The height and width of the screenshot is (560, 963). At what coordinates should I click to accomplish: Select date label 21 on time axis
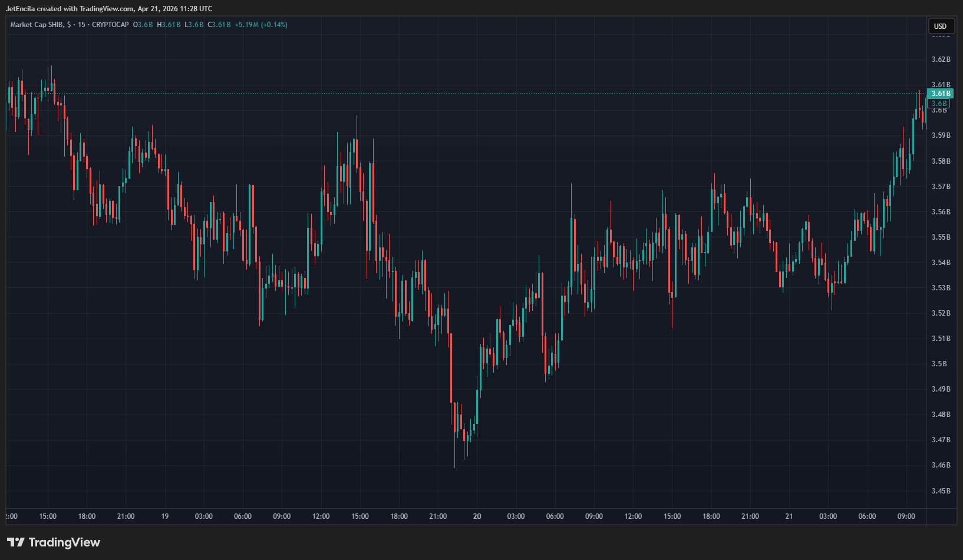[x=789, y=516]
